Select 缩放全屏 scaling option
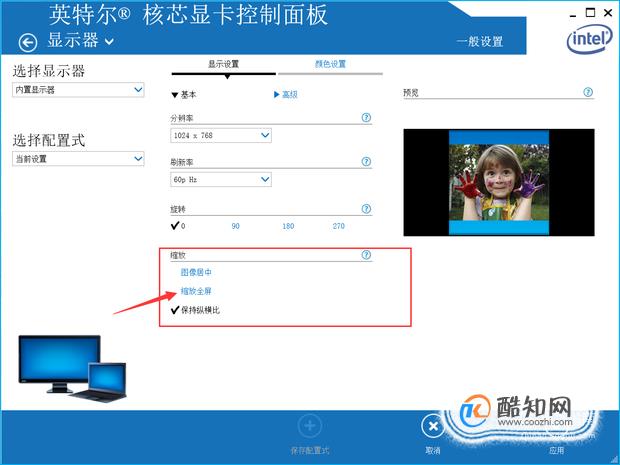This screenshot has height=465, width=620. (196, 291)
